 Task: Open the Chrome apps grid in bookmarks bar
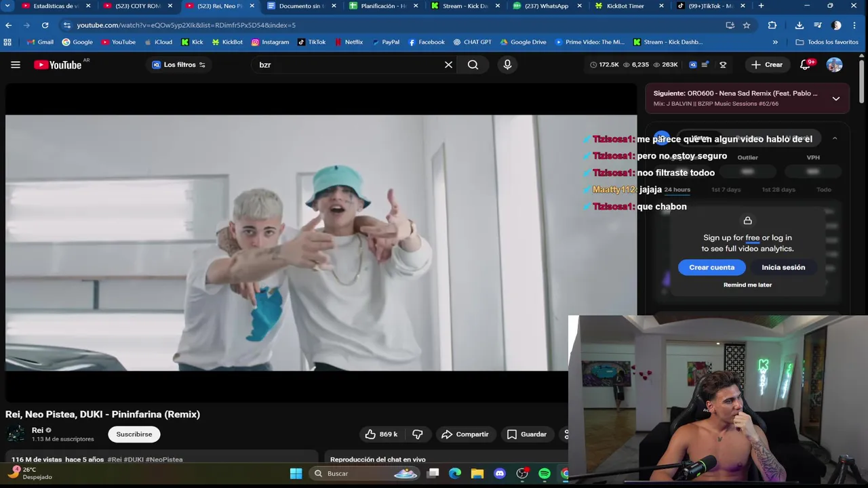coord(7,42)
